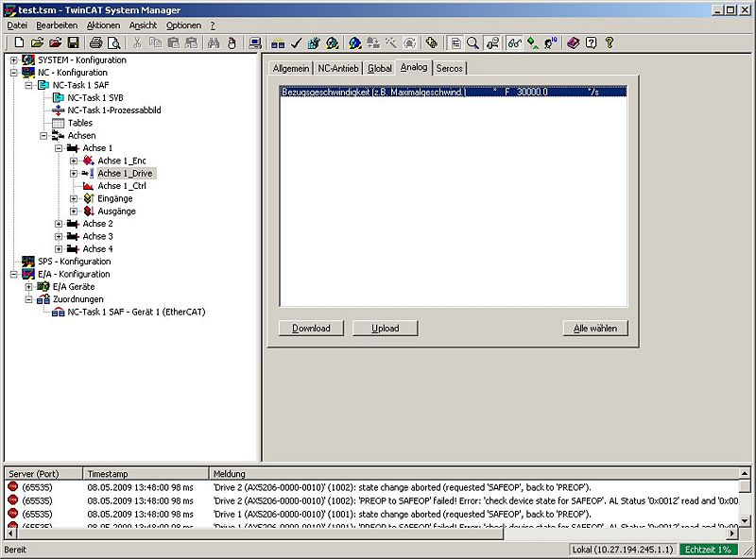The height and width of the screenshot is (559, 756).
Task: Open Print Preview from toolbar
Action: coord(113,42)
